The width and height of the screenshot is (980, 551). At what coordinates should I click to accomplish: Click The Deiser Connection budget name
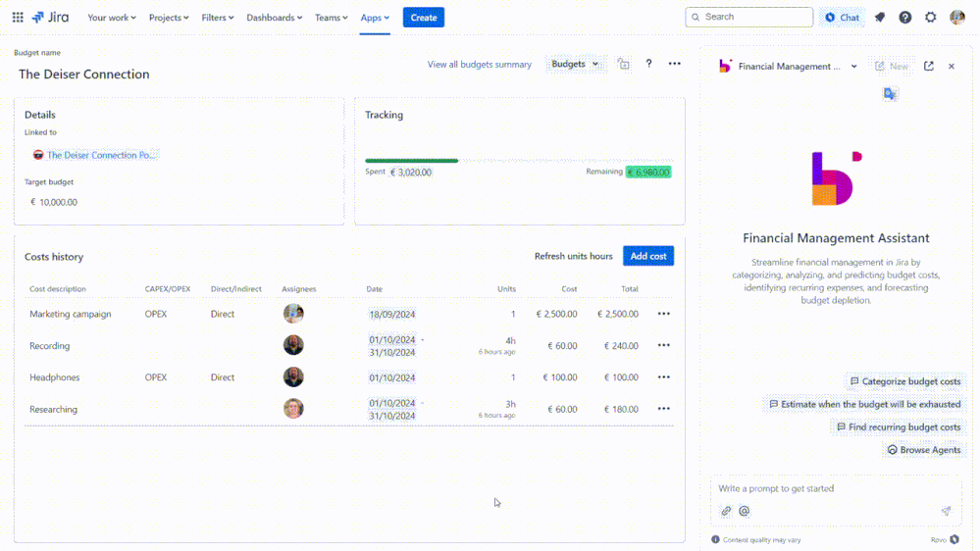(x=83, y=75)
